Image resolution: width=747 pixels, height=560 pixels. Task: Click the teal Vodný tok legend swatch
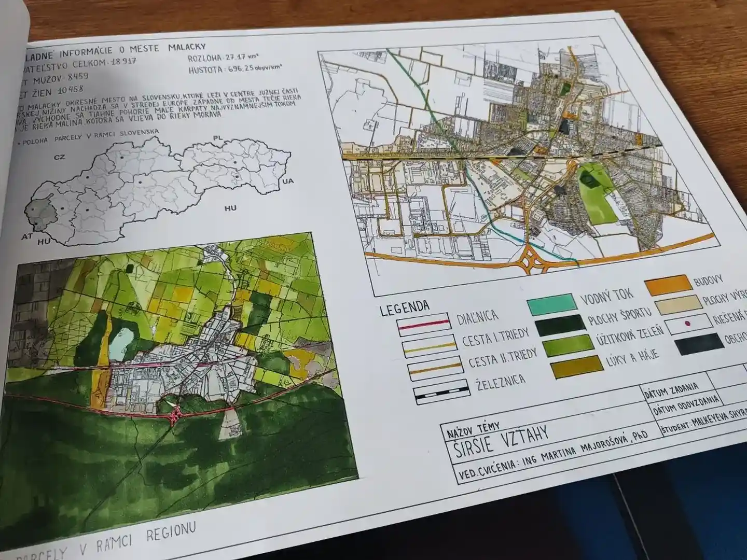551,304
